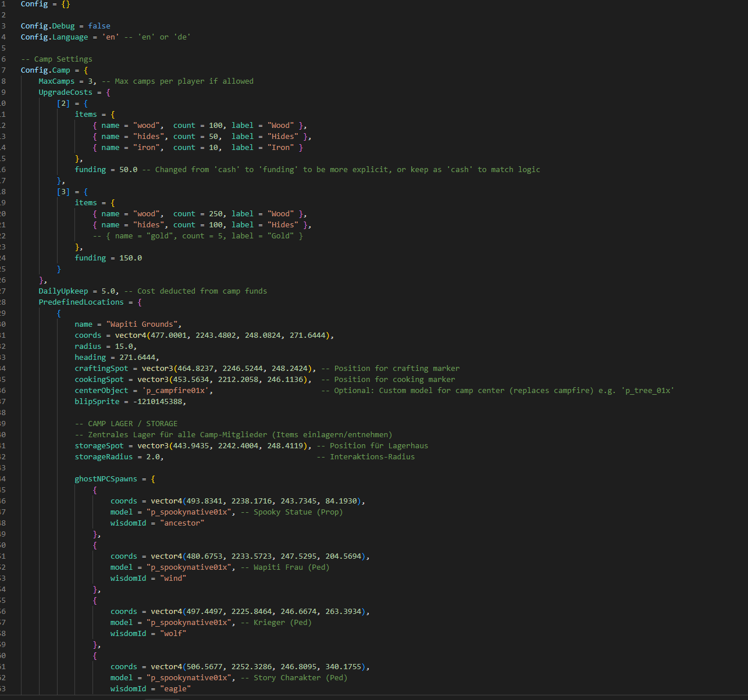
Task: Click the 'Position for crafting marker' comment
Action: (390, 369)
